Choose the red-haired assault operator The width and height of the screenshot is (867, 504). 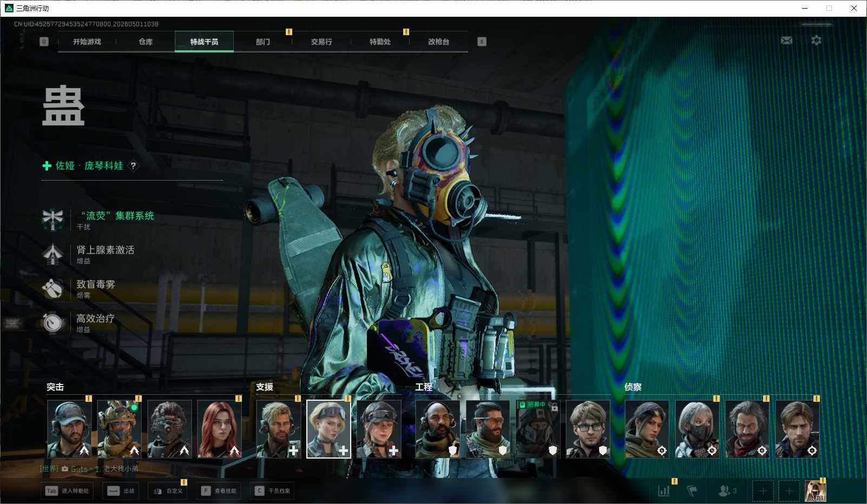(219, 429)
